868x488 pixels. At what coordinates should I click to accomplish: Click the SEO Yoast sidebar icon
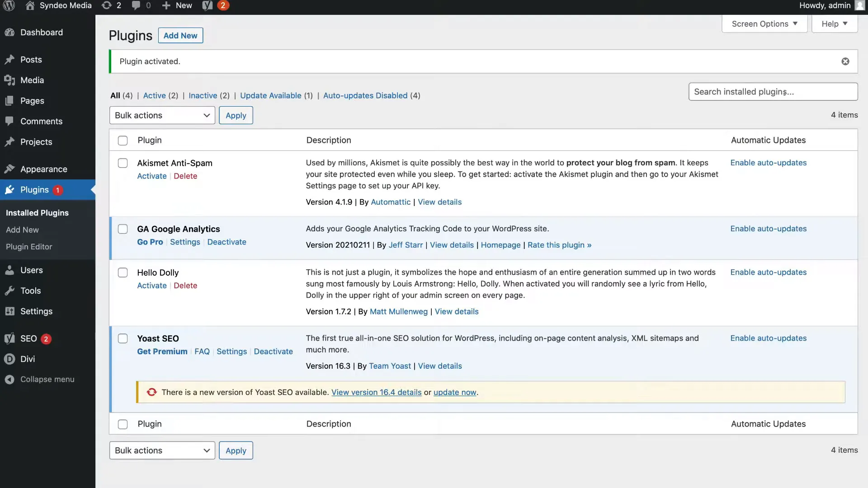pyautogui.click(x=9, y=338)
